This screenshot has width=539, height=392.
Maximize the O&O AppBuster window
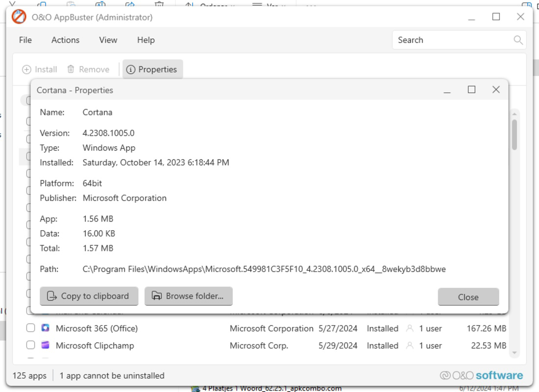496,17
